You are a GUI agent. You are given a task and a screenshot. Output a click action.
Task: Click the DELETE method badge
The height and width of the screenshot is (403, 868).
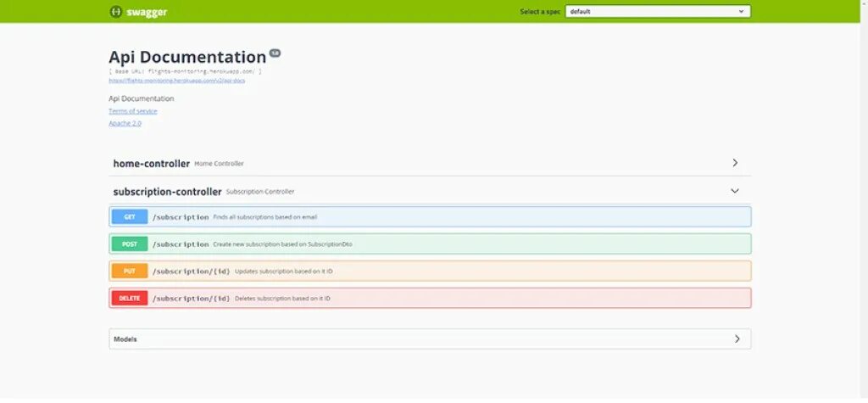130,299
